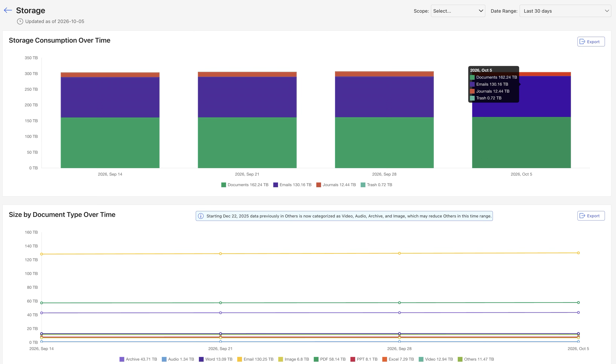Screen dimensions: 616x364
Task: Click the red Journals segment of Sep 28 bar
Action: (384, 74)
